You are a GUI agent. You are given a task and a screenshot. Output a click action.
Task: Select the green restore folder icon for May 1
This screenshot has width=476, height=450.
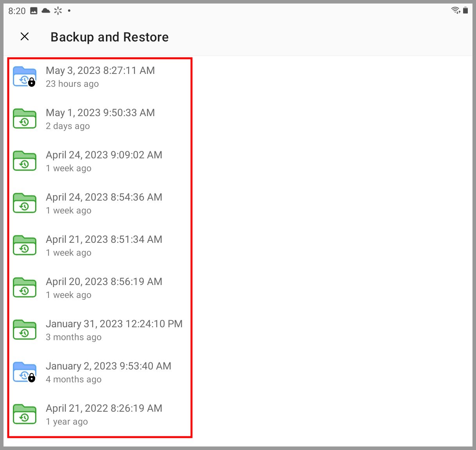click(25, 119)
